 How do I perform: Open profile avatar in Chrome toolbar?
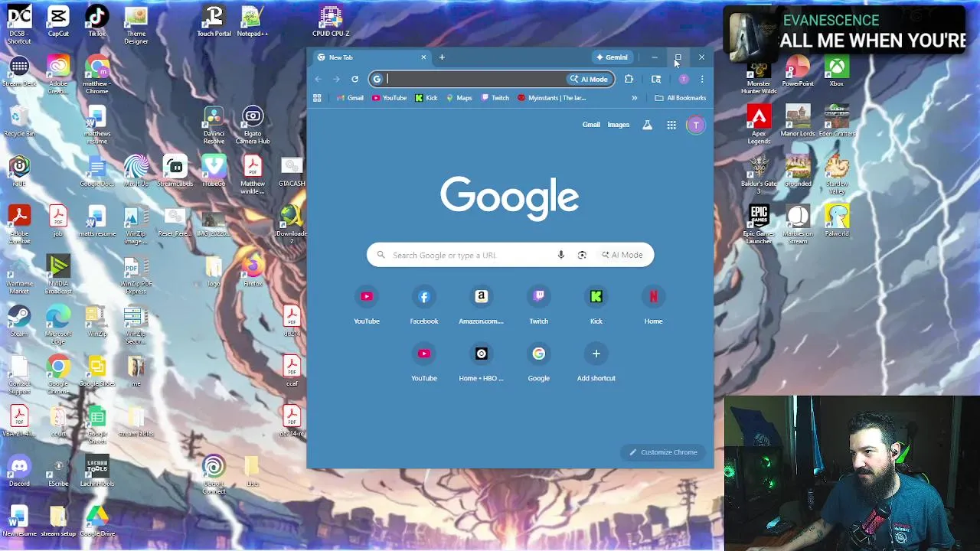[x=684, y=79]
